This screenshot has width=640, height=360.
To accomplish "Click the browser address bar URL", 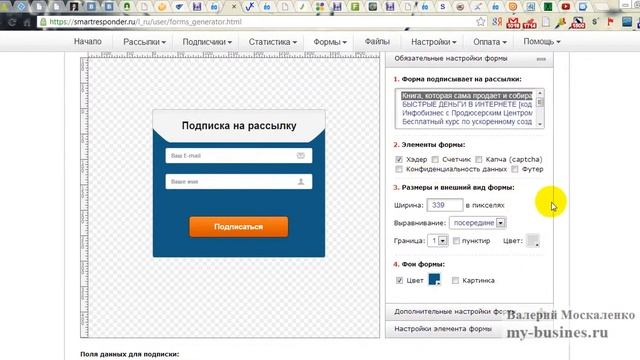I will tap(145, 22).
